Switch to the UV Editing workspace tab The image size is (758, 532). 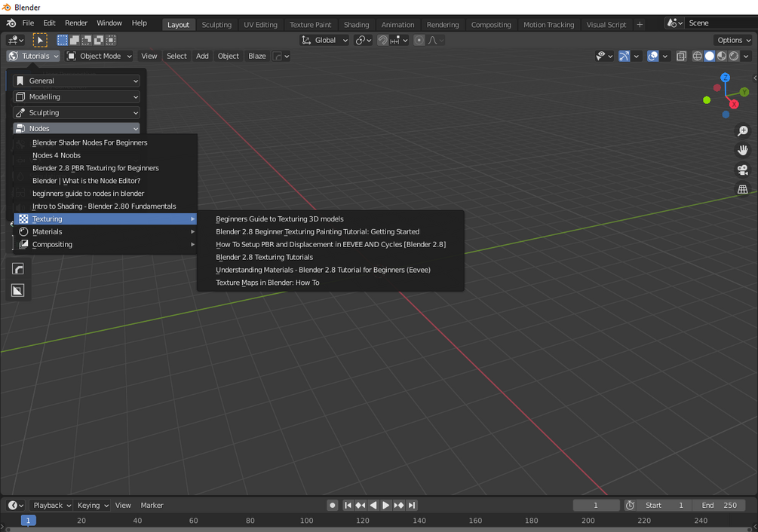[260, 25]
